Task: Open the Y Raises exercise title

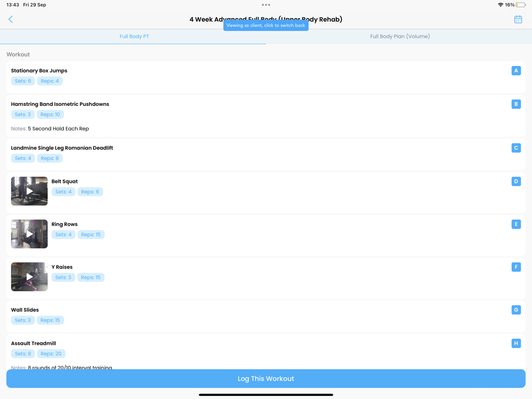Action: coord(62,267)
